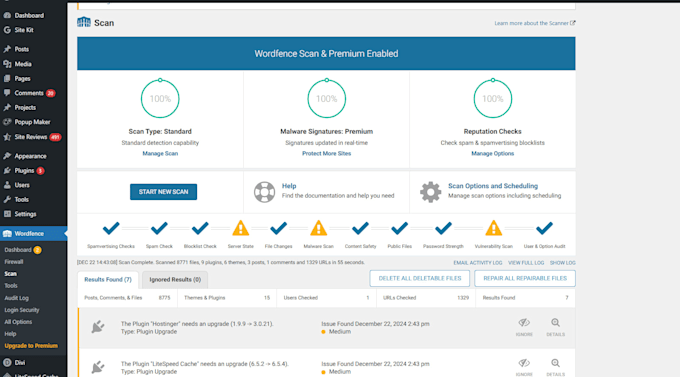Open Comments in the admin sidebar
680x377 pixels.
[x=29, y=93]
